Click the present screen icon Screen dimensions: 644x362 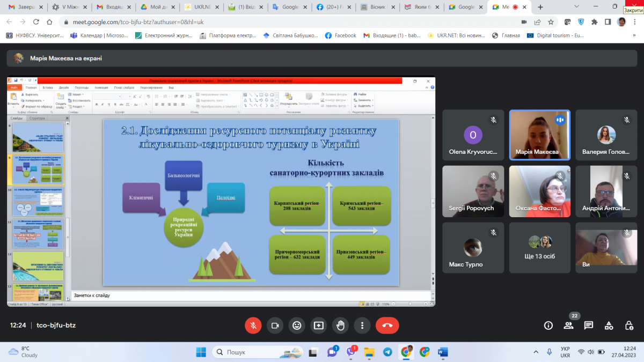pos(319,325)
